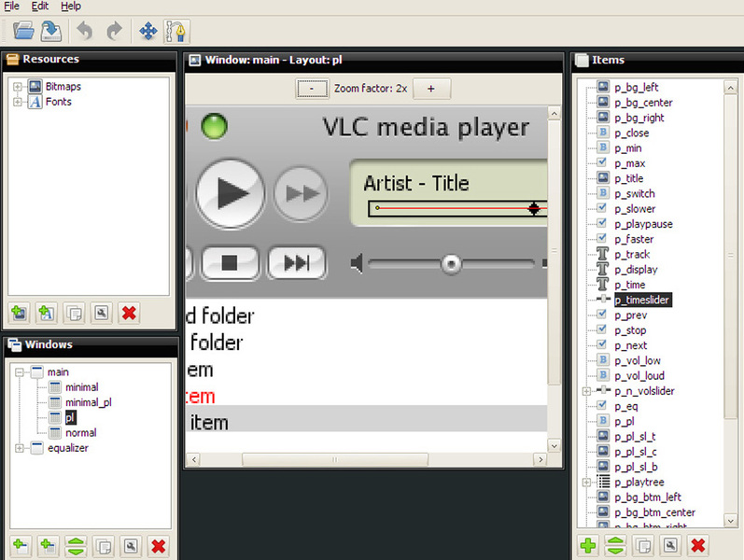Select p_eq checkbox item
This screenshot has width=744, height=560.
point(626,406)
